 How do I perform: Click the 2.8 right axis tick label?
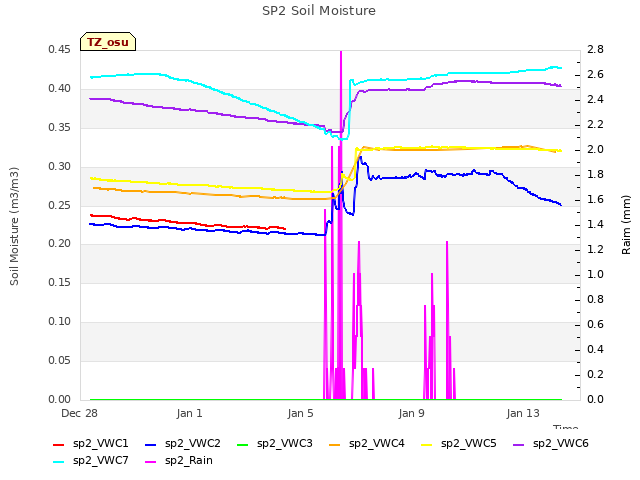[595, 49]
